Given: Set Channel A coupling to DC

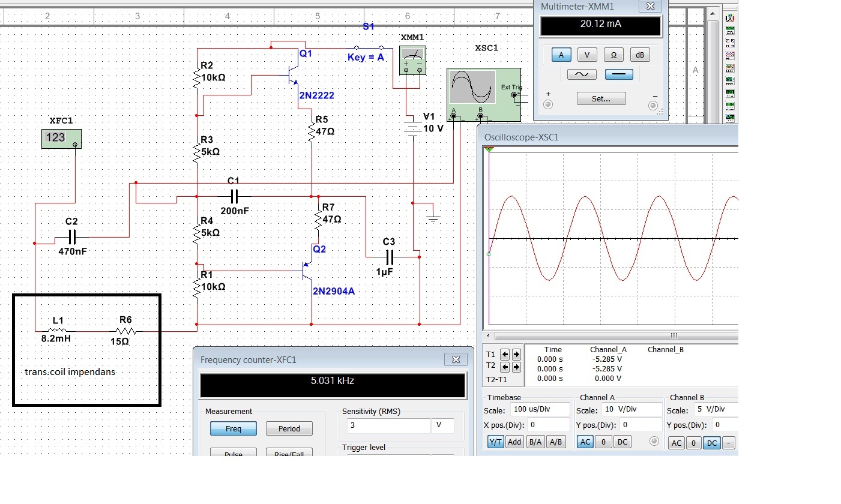Looking at the screenshot, I should [622, 442].
